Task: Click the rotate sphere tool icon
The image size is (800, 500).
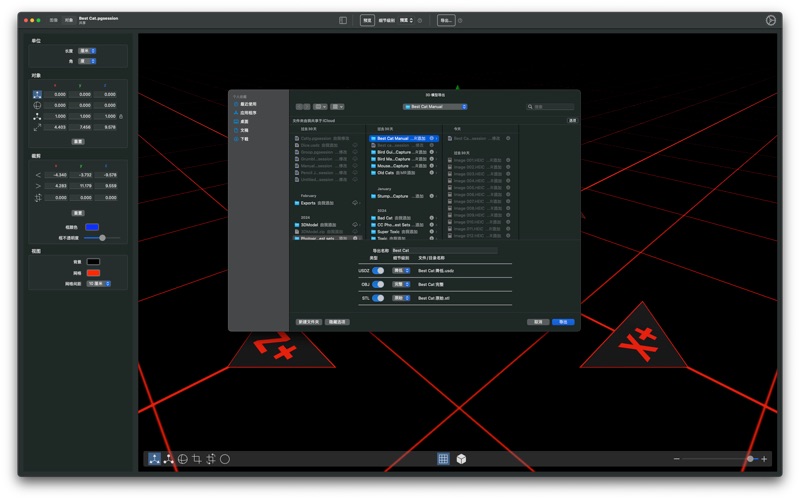Action: tap(182, 459)
